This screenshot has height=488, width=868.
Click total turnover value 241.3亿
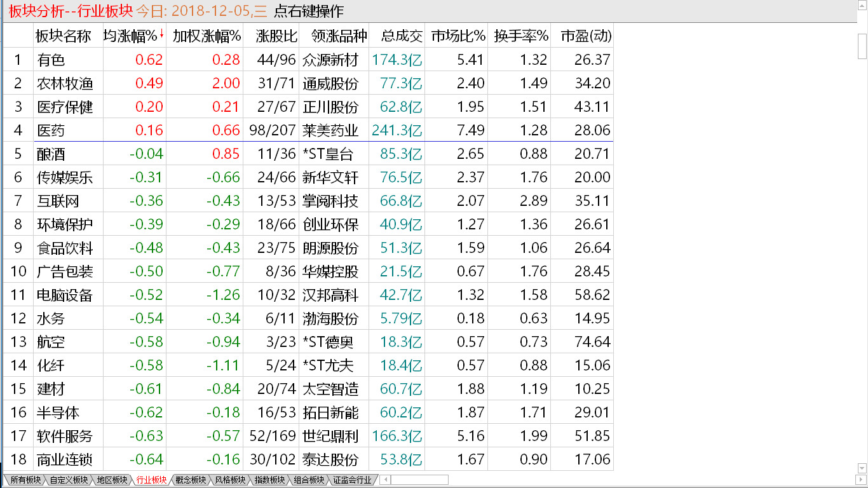pyautogui.click(x=397, y=130)
